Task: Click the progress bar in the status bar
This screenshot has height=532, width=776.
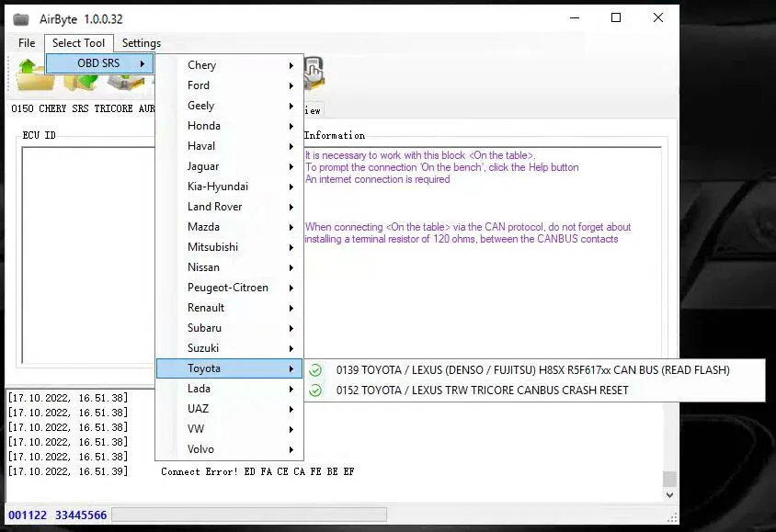Action: pyautogui.click(x=248, y=515)
